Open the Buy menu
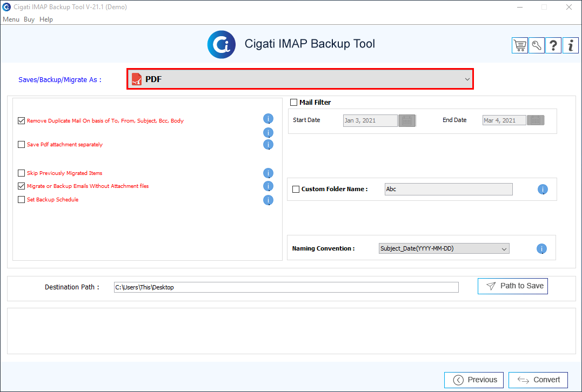Screen dimensions: 582x392 point(29,19)
